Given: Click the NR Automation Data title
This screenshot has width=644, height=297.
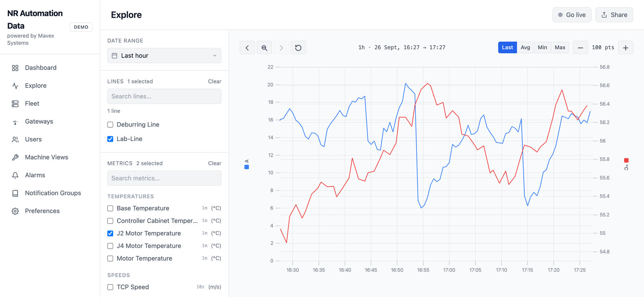Looking at the screenshot, I should (x=35, y=19).
